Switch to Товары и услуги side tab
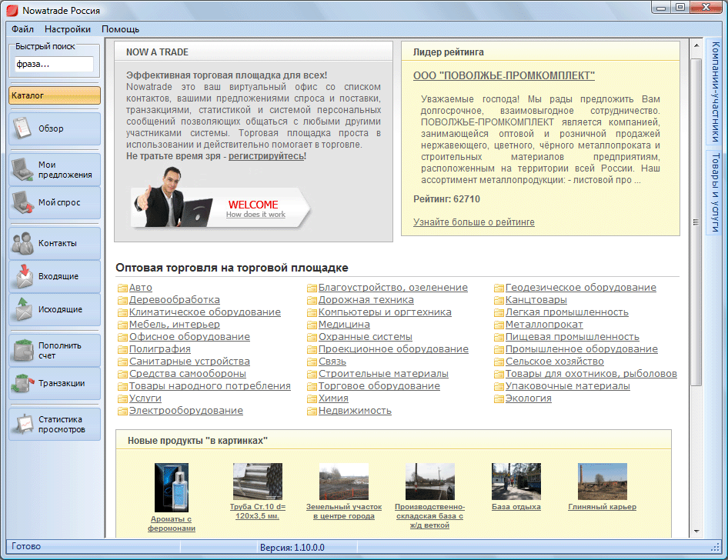The height and width of the screenshot is (560, 728). point(716,192)
